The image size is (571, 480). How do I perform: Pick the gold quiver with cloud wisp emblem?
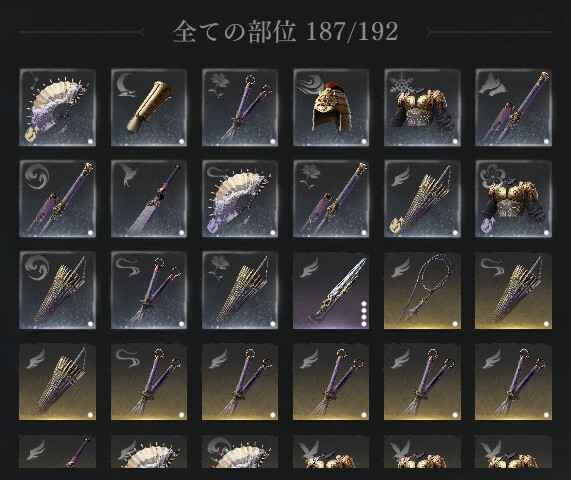[513, 290]
